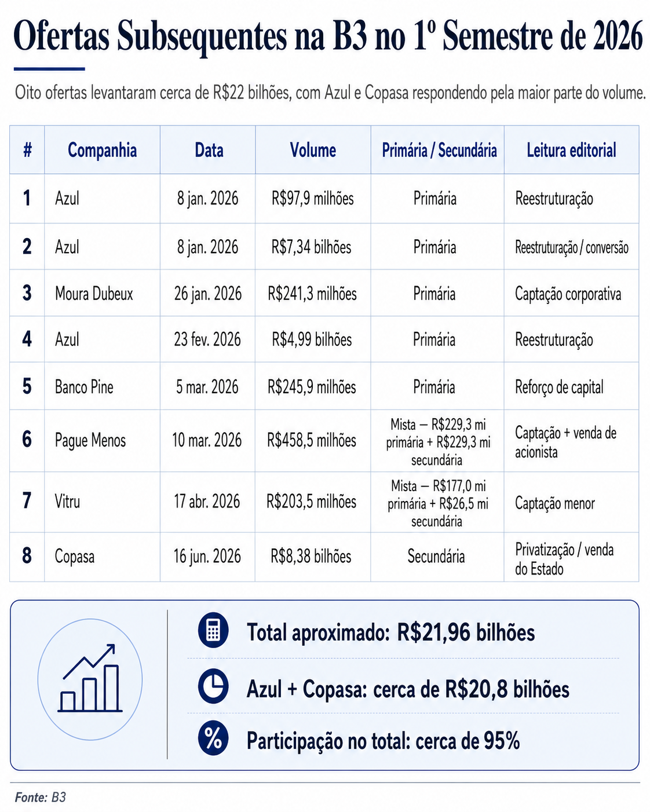
Task: Select the Banco Pine row name
Action: [84, 387]
